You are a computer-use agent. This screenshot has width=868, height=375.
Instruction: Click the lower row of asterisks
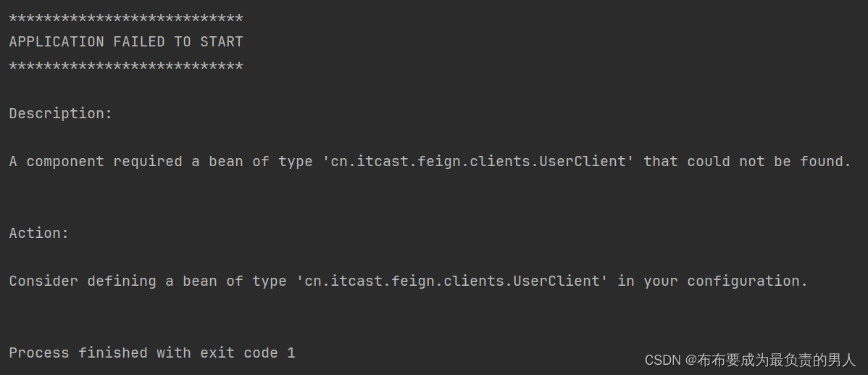pyautogui.click(x=126, y=67)
